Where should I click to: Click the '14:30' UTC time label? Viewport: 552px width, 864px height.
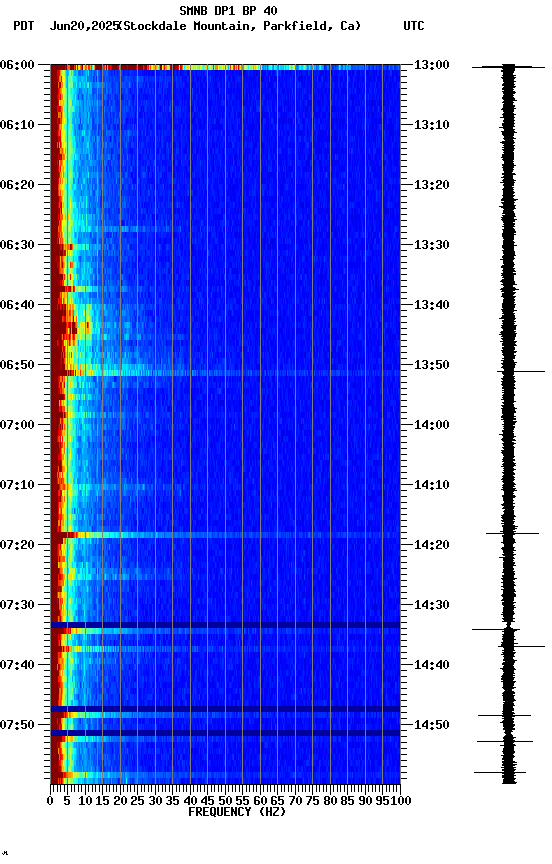pos(432,606)
